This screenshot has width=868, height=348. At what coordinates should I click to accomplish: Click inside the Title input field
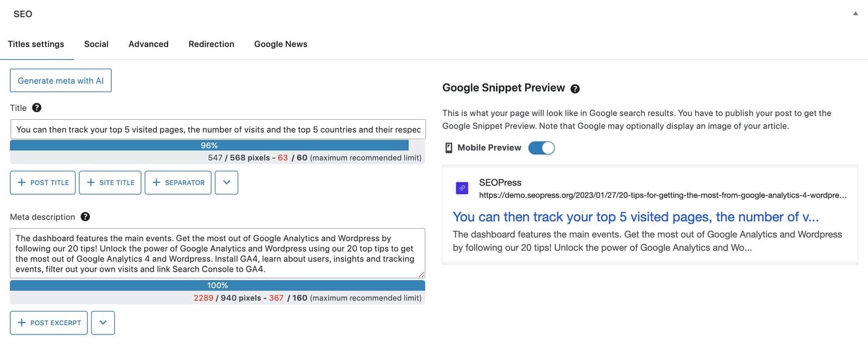[217, 129]
